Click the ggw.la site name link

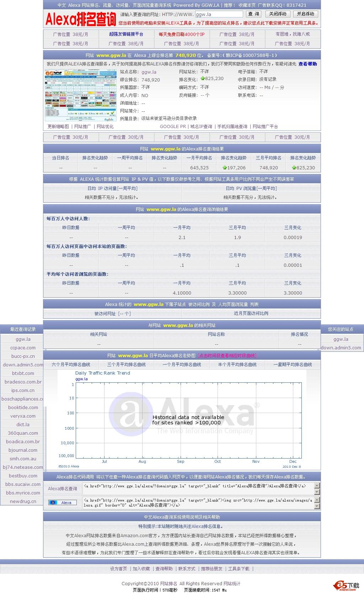coord(149,72)
